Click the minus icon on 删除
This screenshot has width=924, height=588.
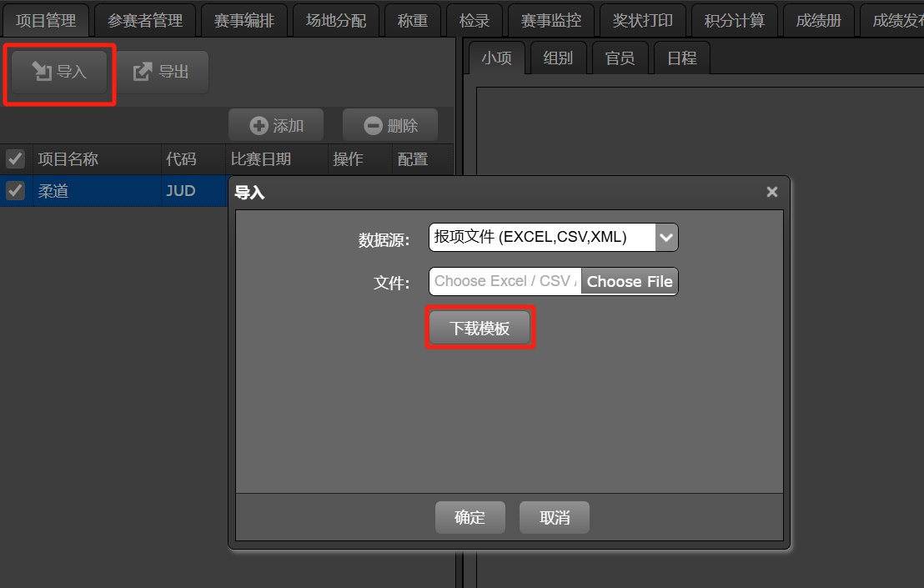click(x=373, y=125)
